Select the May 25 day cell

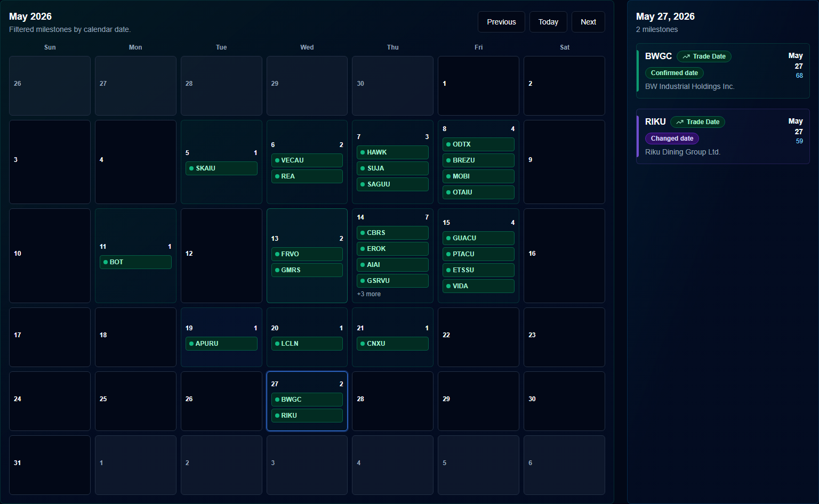click(x=135, y=401)
